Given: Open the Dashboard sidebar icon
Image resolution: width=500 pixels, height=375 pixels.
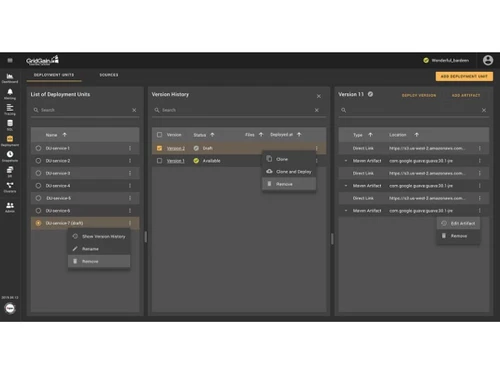Looking at the screenshot, I should pos(10,78).
